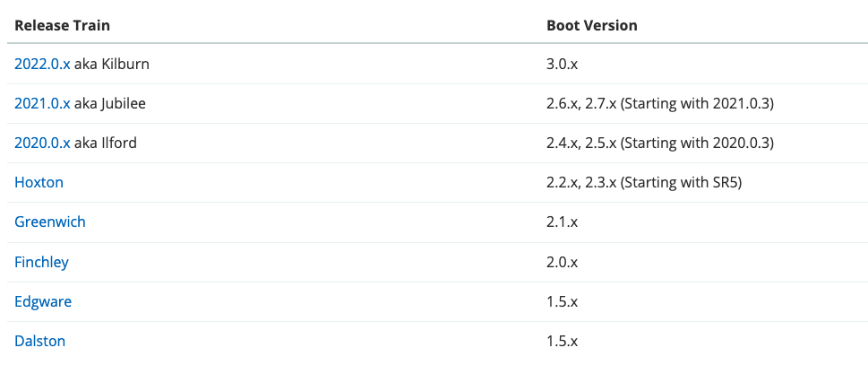Click the 3.0.x boot version cell
Viewport: 868px width, 365px height.
tap(562, 64)
